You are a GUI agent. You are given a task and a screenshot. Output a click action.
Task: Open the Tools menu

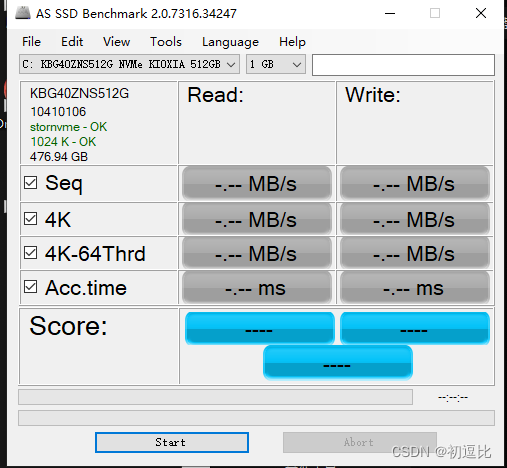166,42
